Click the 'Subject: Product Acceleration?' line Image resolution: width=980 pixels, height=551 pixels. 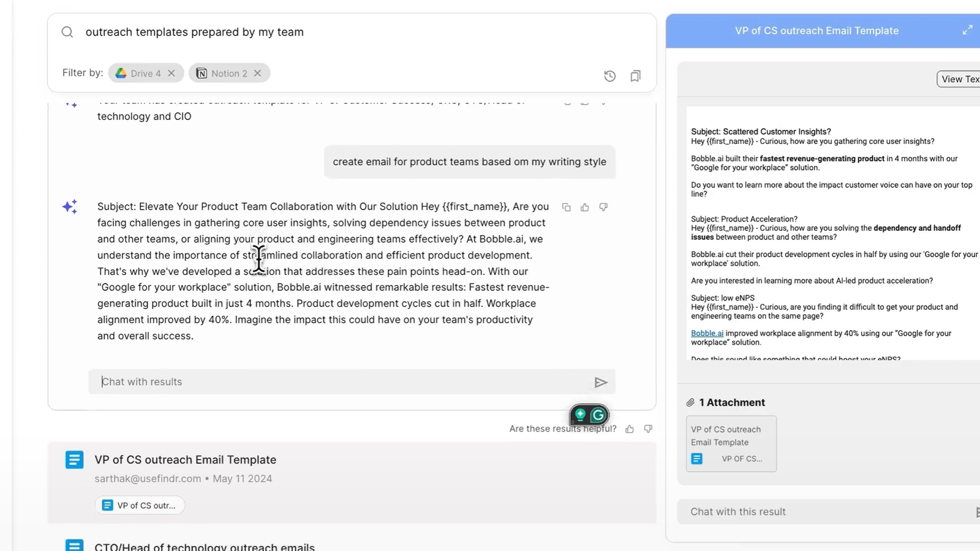[744, 219]
